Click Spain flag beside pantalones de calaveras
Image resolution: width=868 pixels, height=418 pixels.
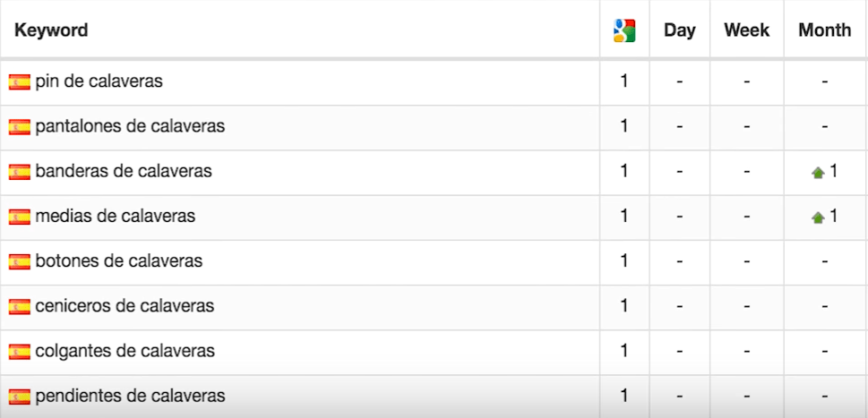[x=20, y=127]
